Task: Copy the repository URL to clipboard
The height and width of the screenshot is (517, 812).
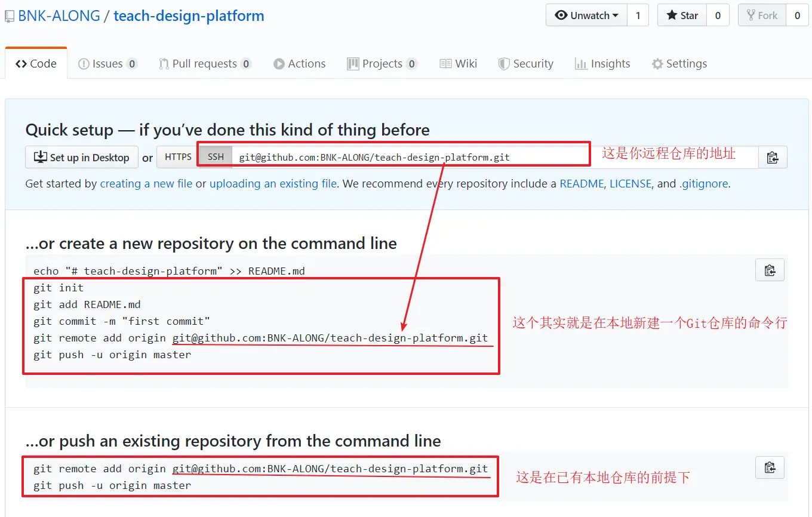Action: pos(773,158)
